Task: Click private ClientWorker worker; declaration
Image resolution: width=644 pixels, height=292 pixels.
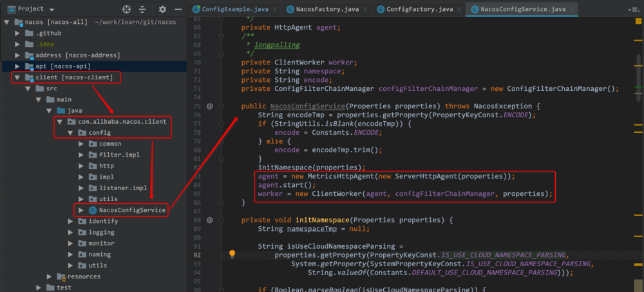Action: [299, 63]
